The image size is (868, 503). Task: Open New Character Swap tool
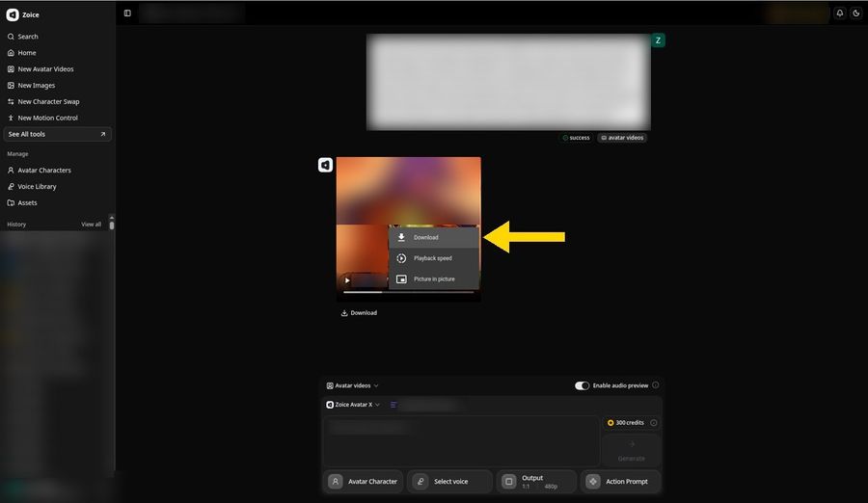coord(43,102)
